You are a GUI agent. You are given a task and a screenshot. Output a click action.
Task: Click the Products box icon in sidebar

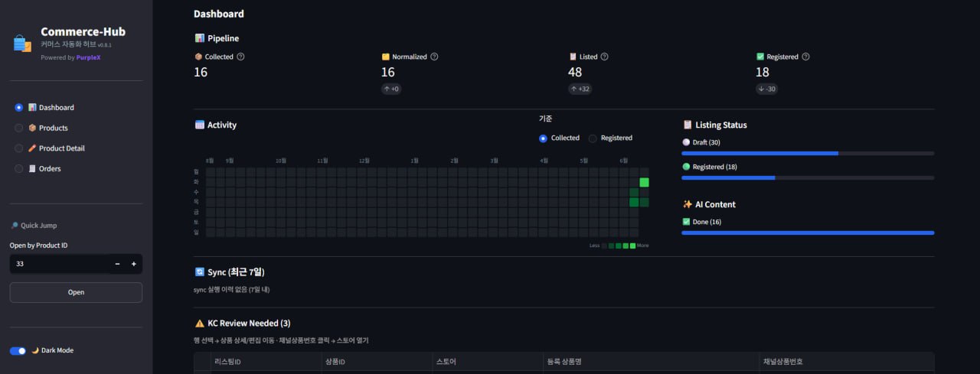32,128
